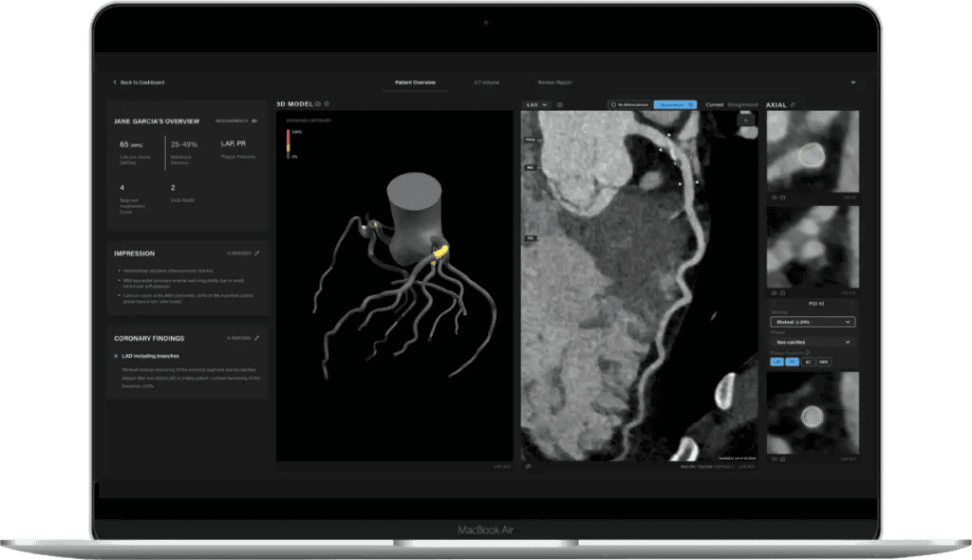Toggle the LAP plaque feature button
Viewport: 972px width, 560px height.
tap(777, 362)
